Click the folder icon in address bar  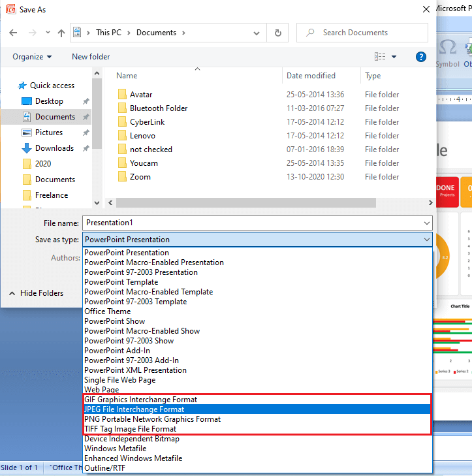77,32
